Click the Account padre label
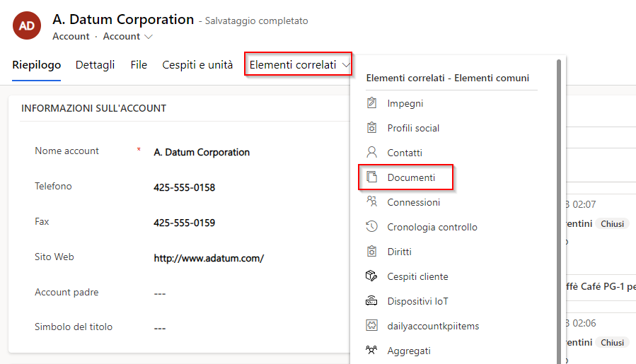The image size is (636, 364). pyautogui.click(x=67, y=292)
